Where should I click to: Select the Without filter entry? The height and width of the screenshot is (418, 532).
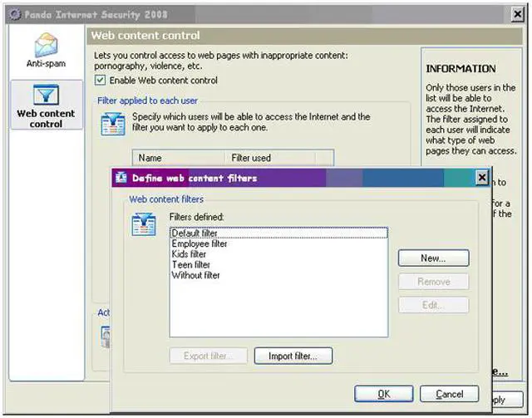coord(195,275)
